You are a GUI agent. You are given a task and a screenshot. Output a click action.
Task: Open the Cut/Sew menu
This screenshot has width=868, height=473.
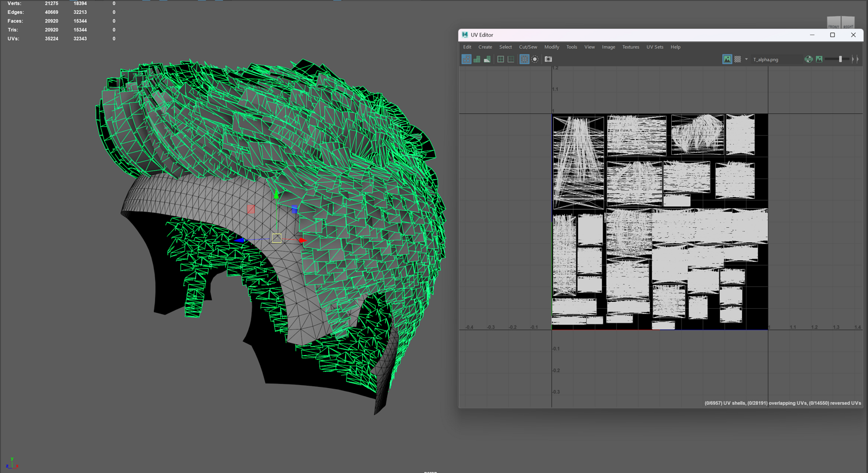[x=528, y=47]
